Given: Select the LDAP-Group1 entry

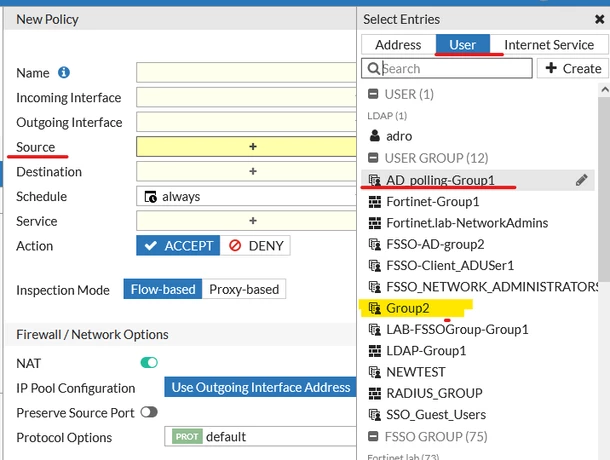Looking at the screenshot, I should (478, 351).
